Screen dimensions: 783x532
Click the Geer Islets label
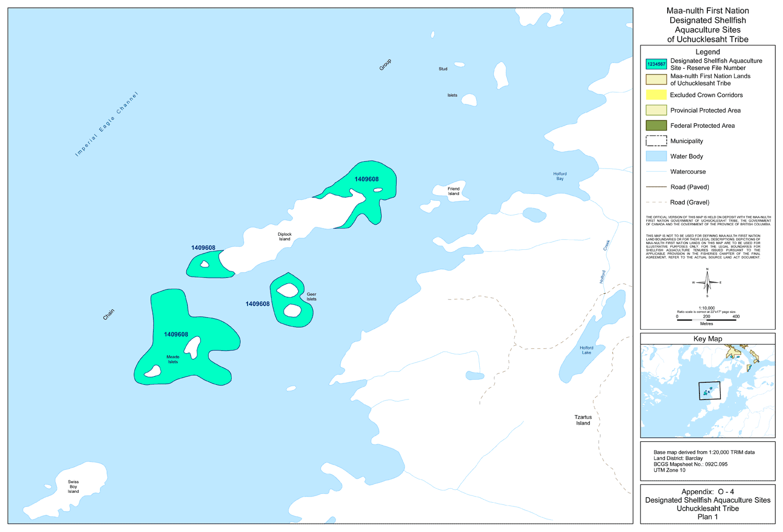click(312, 297)
